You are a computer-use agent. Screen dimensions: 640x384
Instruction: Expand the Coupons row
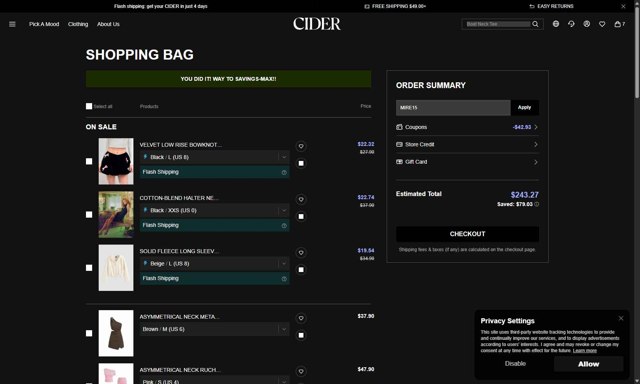467,127
